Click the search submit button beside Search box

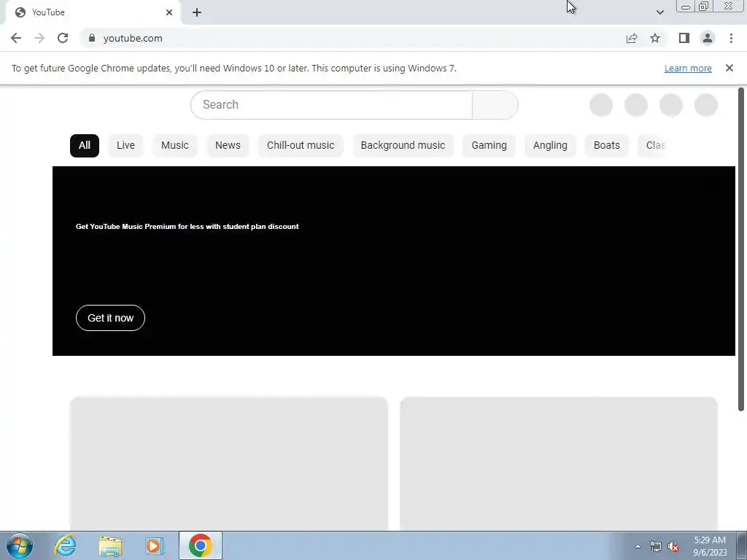(495, 105)
